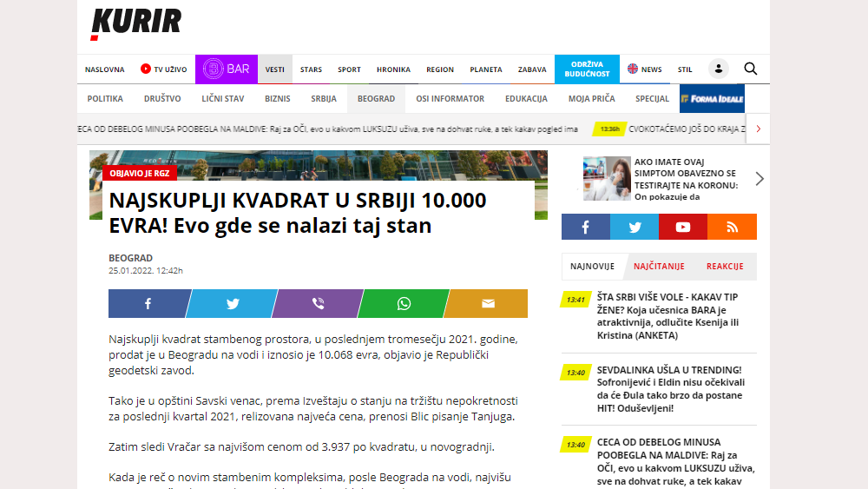Open the Region section
Screen dimensions: 868x489
point(440,69)
